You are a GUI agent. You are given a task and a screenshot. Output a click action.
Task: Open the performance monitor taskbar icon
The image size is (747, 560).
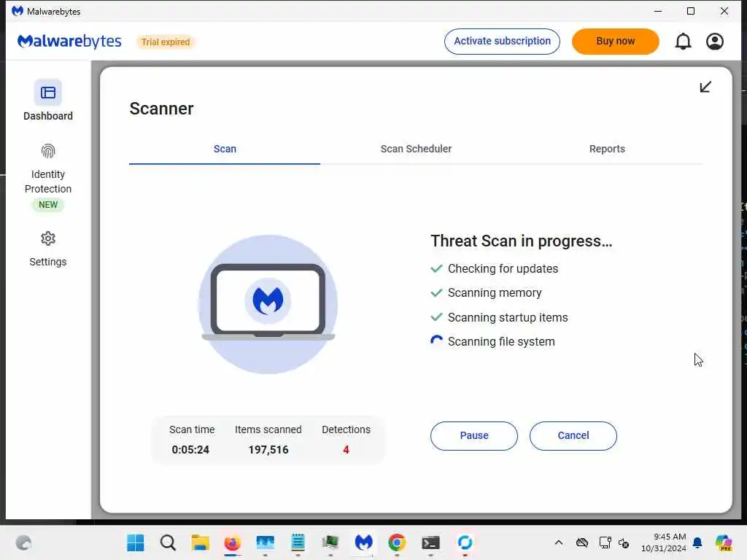[x=265, y=542]
